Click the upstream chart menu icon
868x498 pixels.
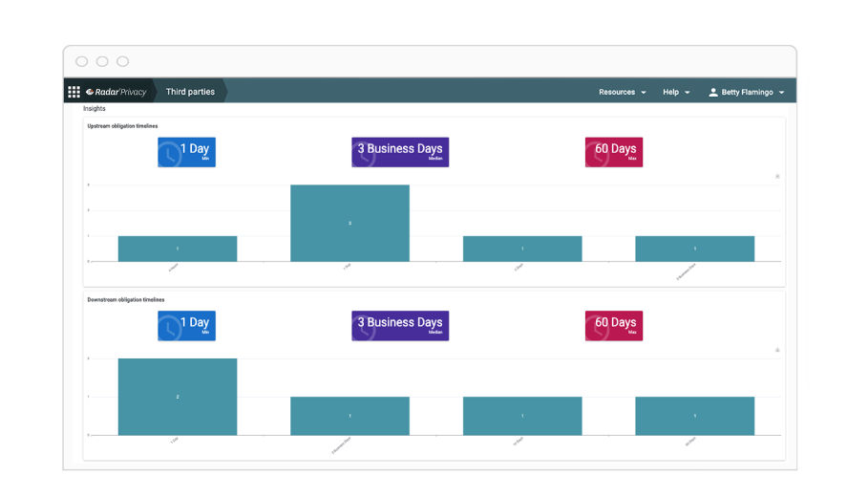click(x=777, y=176)
